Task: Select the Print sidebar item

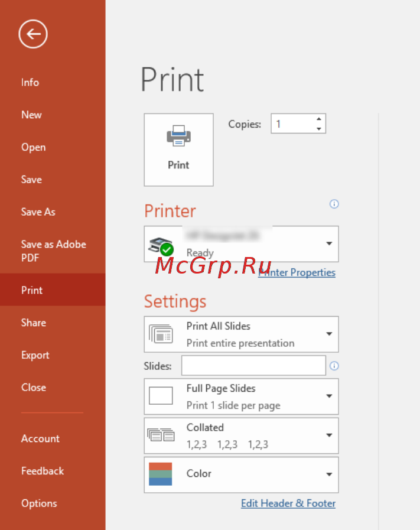Action: pyautogui.click(x=53, y=290)
